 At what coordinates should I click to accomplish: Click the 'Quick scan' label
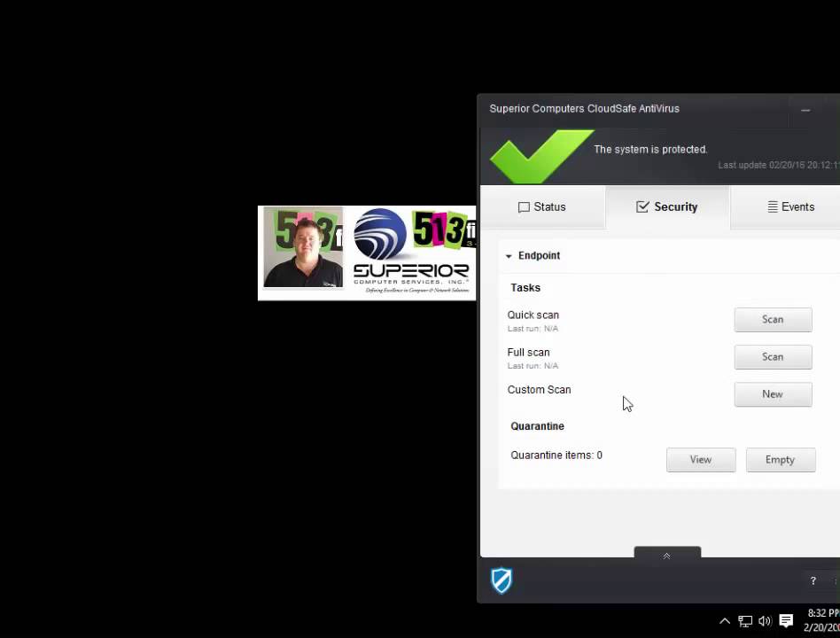[533, 315]
